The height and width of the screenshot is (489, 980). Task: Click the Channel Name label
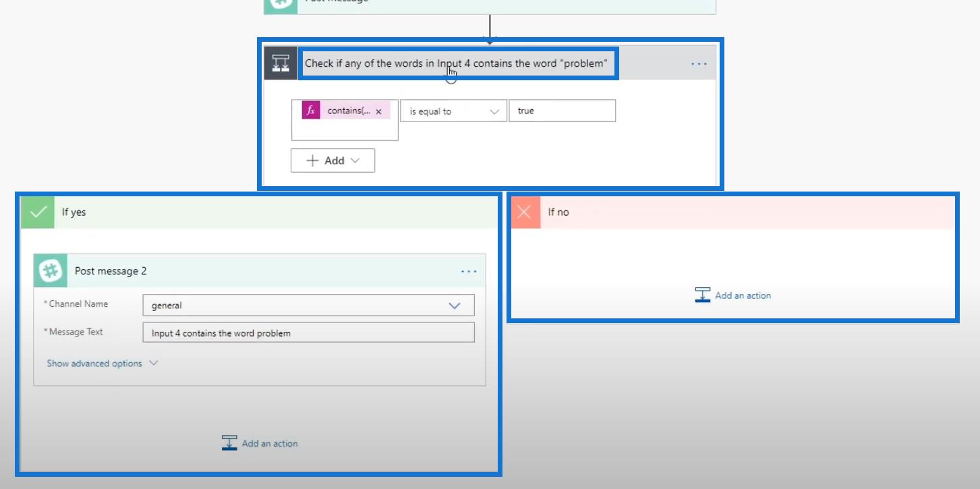[x=78, y=304]
